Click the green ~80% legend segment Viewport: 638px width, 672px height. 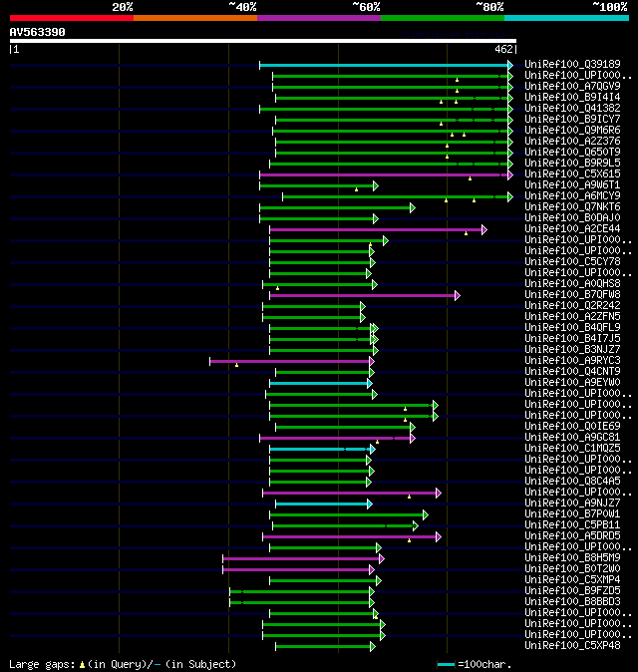pos(443,18)
